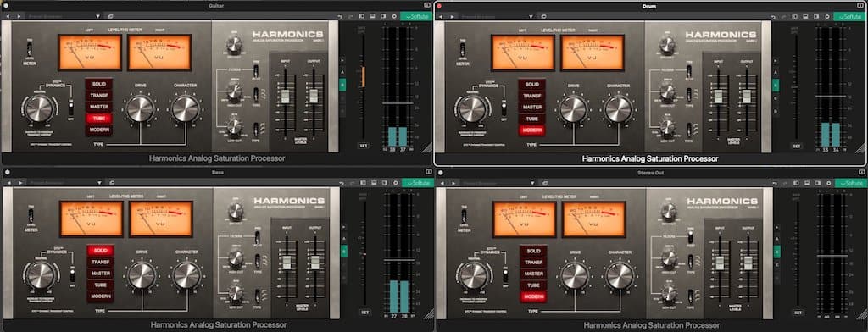Select the TUBE saturation type on the Drum plugin
The image size is (868, 332).
532,119
